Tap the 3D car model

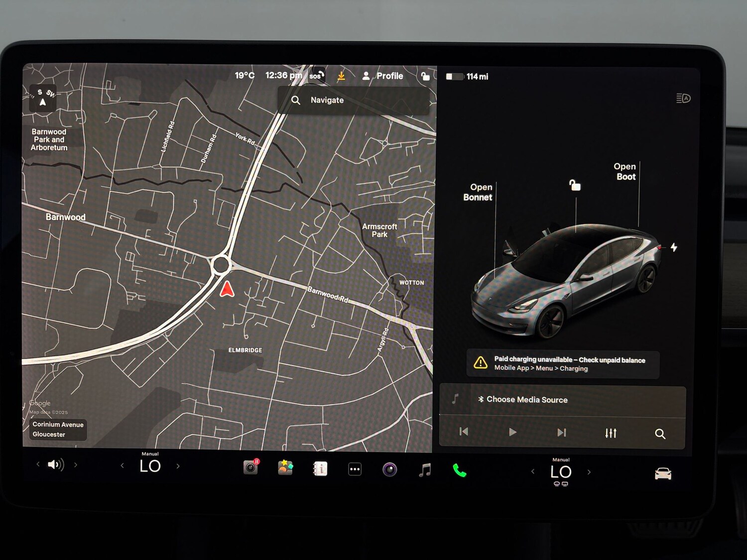566,281
